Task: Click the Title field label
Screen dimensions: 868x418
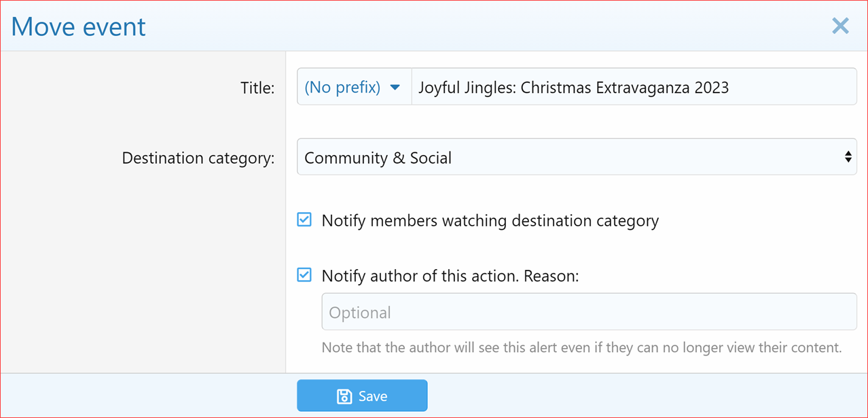Action: coord(257,87)
